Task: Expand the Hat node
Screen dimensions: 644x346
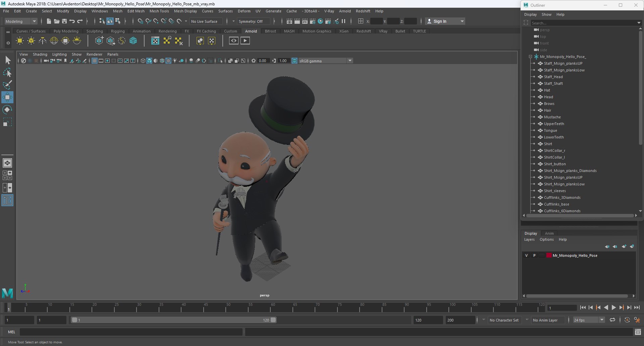Action: click(534, 90)
